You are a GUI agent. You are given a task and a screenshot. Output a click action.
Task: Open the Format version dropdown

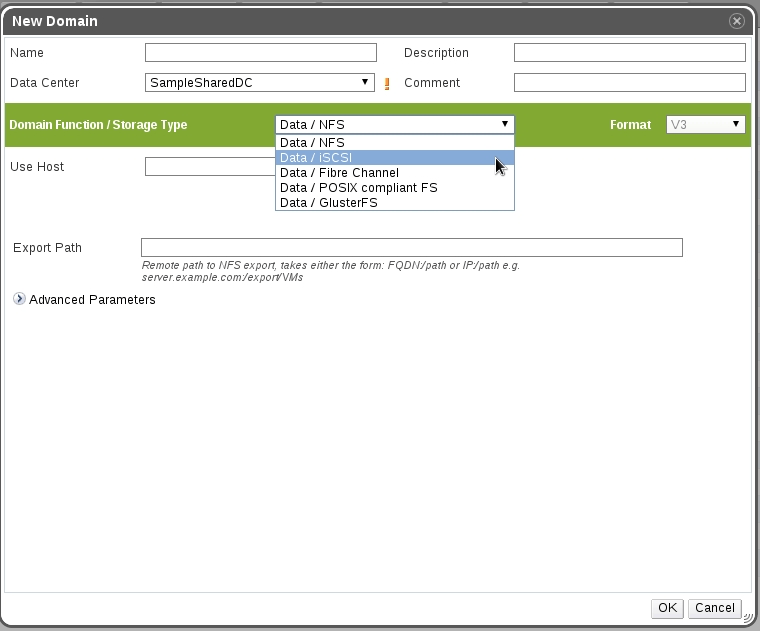coord(706,125)
